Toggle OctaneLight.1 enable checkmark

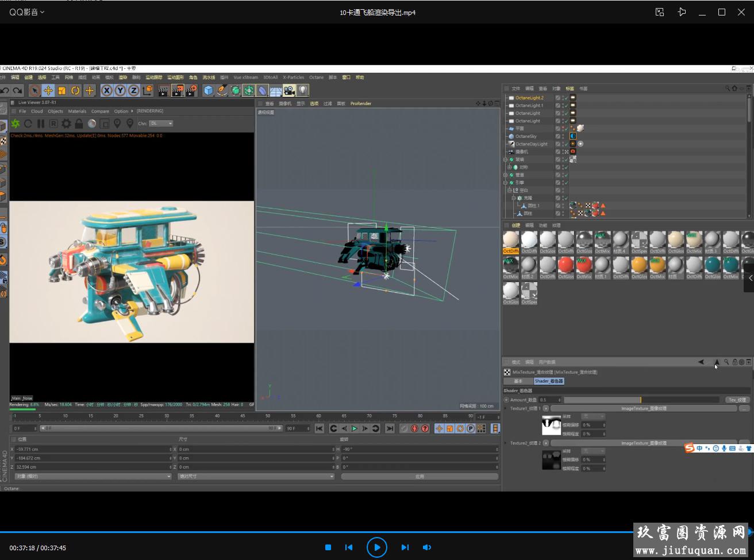(x=566, y=106)
